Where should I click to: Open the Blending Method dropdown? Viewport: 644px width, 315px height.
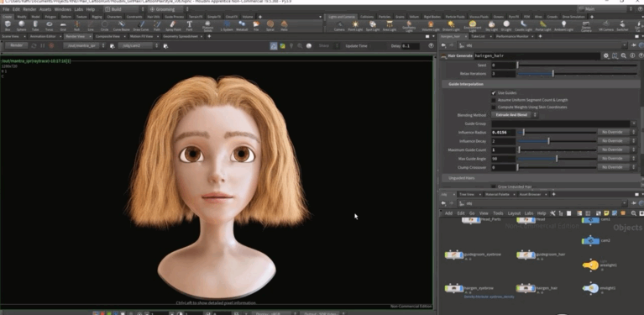[514, 115]
